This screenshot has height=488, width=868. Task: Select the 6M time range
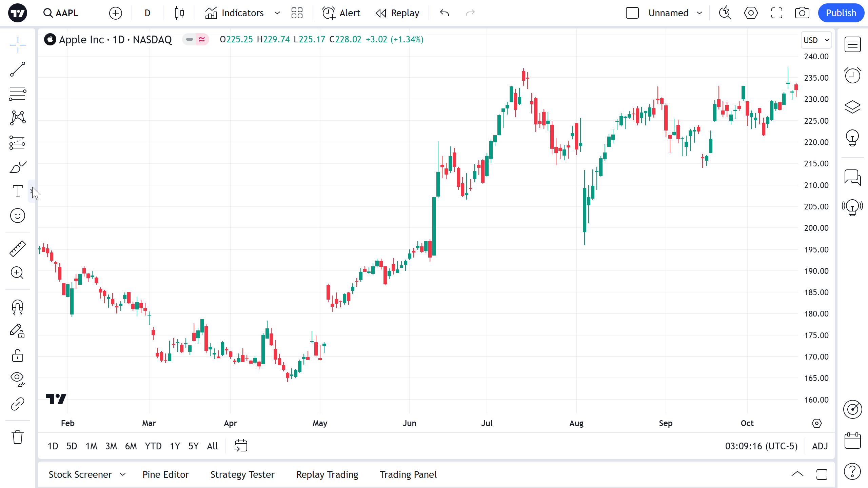pyautogui.click(x=131, y=446)
